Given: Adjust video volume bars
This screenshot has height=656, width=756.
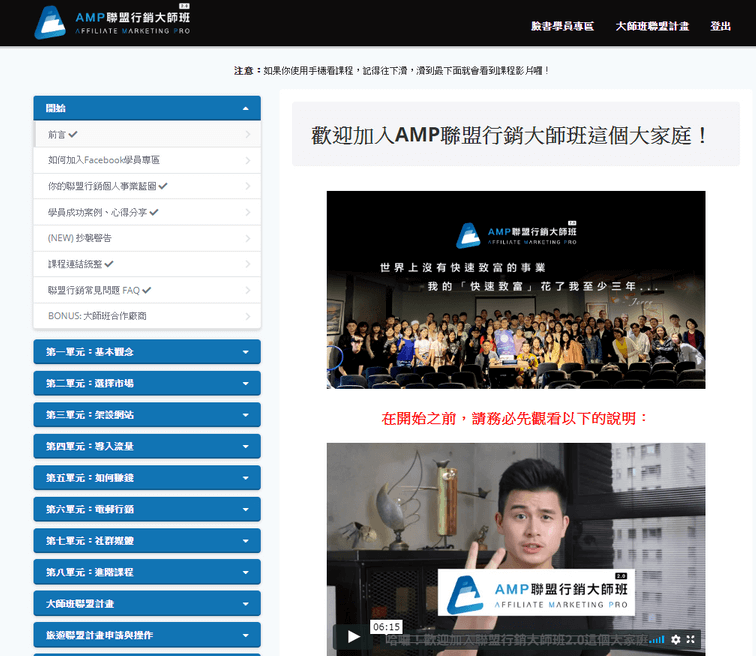Looking at the screenshot, I should (657, 640).
